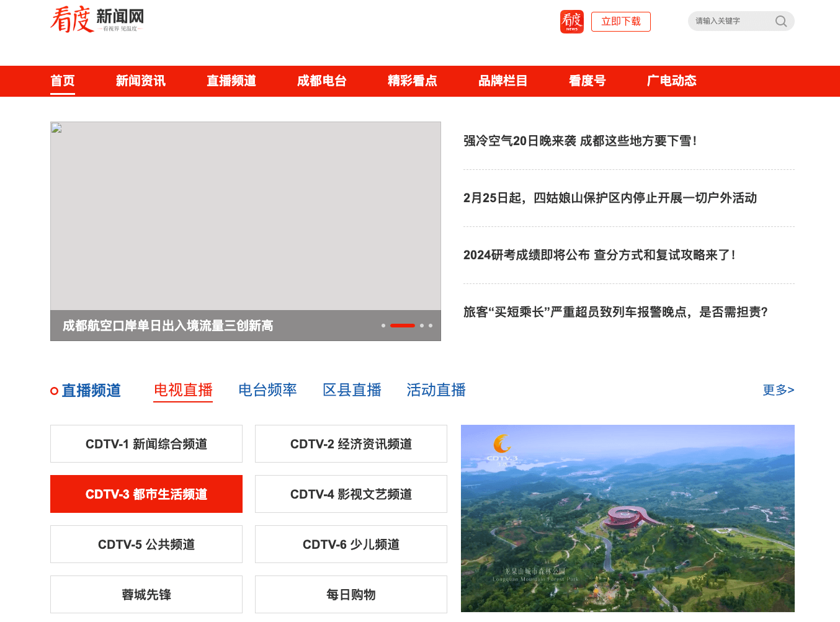The height and width of the screenshot is (622, 840).
Task: Expand 更多> for more live channels
Action: coord(778,390)
